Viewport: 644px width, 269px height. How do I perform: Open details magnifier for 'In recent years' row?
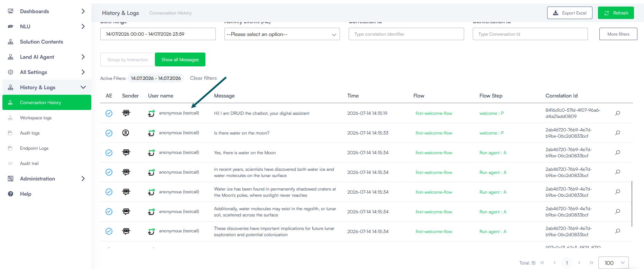(618, 172)
